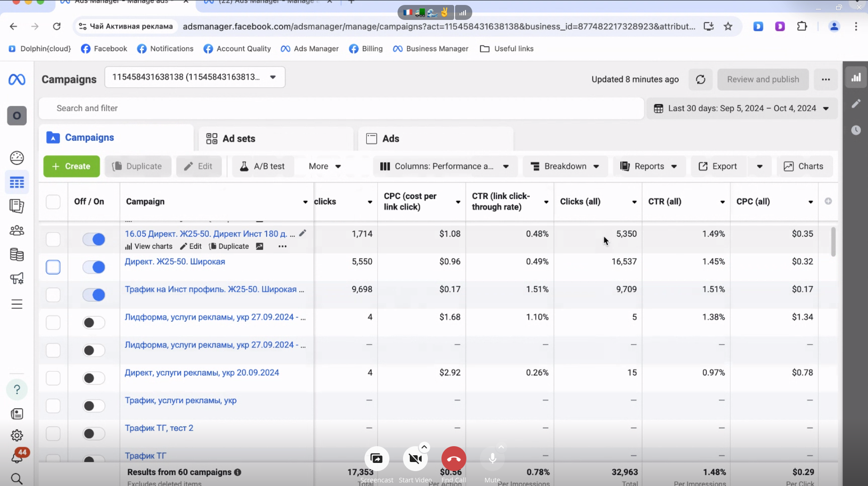
Task: Open All tools hamburger menu
Action: (17, 304)
